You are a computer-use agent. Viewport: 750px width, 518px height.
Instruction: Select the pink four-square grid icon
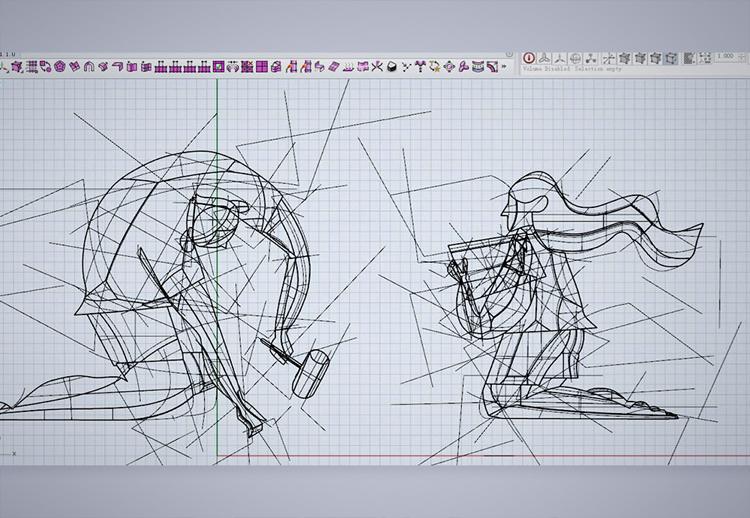262,67
